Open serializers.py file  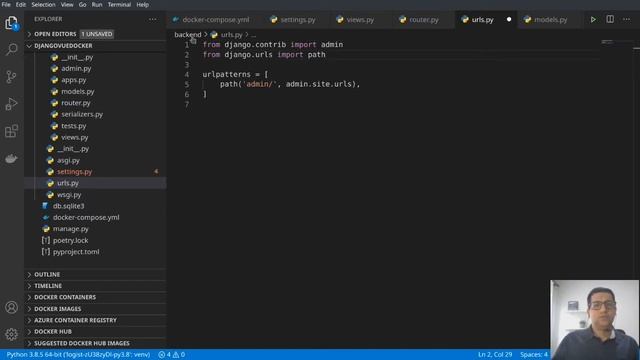pyautogui.click(x=82, y=114)
